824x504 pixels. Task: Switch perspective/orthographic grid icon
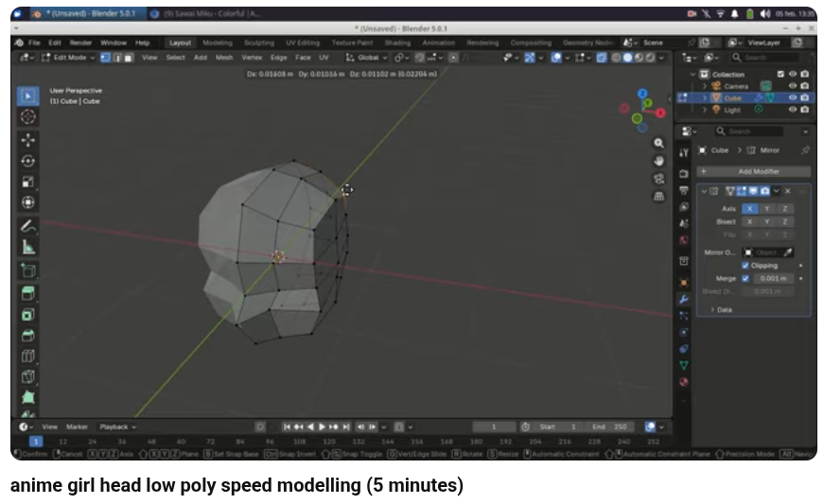click(658, 197)
